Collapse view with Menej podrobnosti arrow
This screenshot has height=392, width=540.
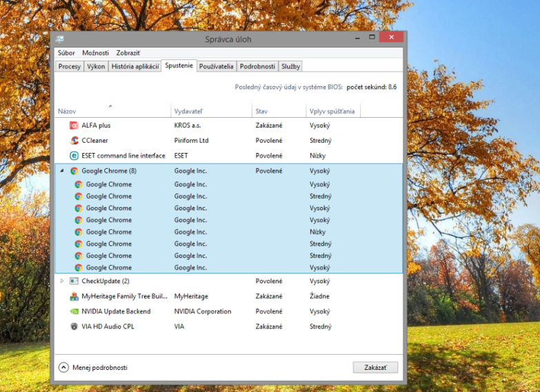(63, 368)
